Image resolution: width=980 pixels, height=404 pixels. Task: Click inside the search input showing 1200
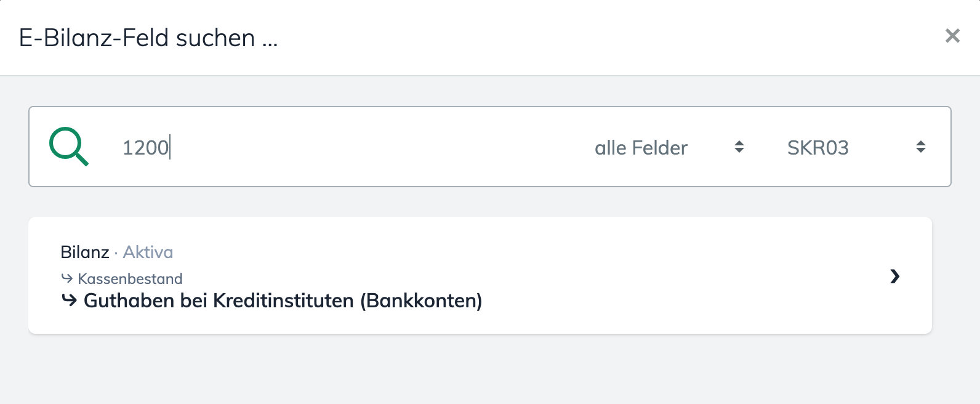click(x=246, y=147)
